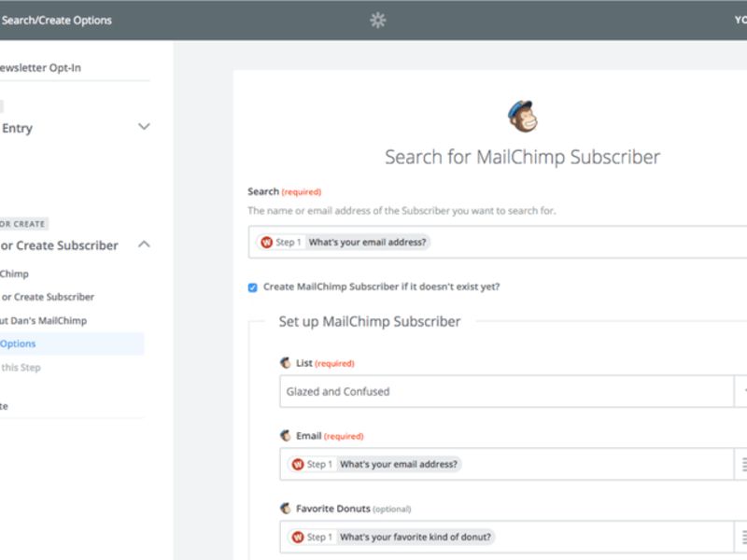Expand the Entry step chevron
Viewport: 747px width, 560px height.
[x=144, y=127]
